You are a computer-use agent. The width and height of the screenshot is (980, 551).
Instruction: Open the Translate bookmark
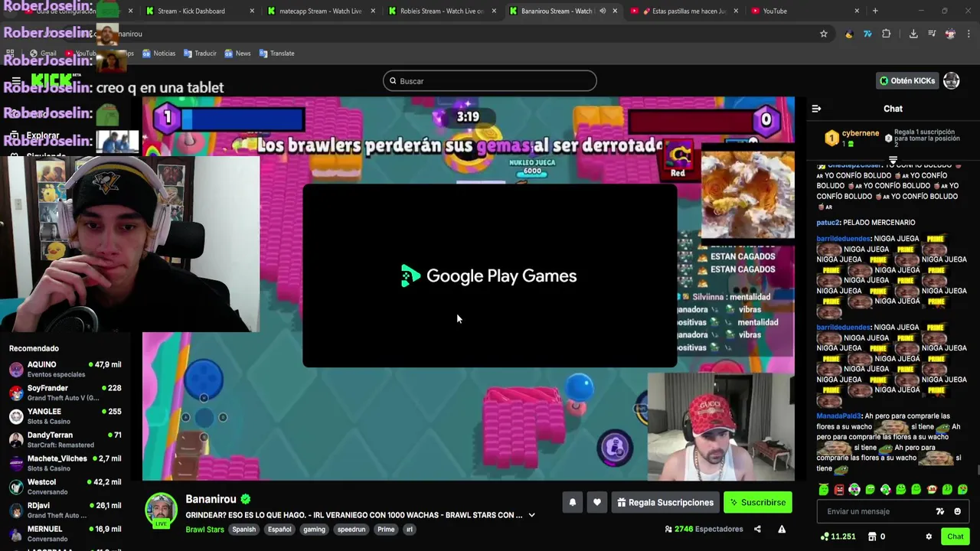277,54
